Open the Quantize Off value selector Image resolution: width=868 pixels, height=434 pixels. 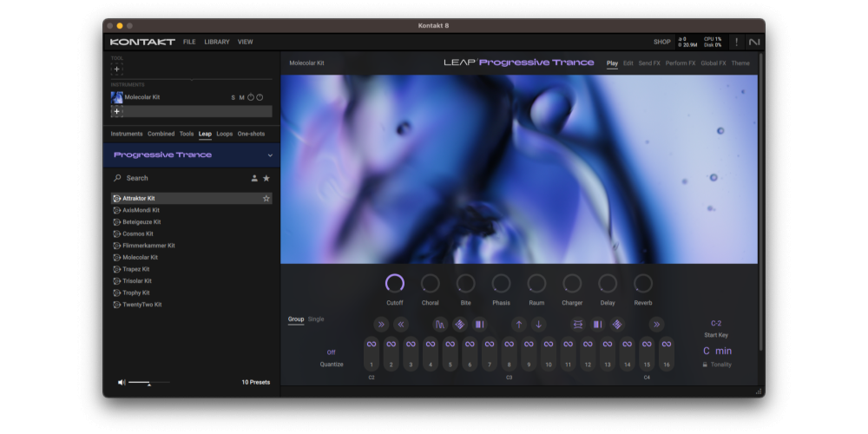331,352
